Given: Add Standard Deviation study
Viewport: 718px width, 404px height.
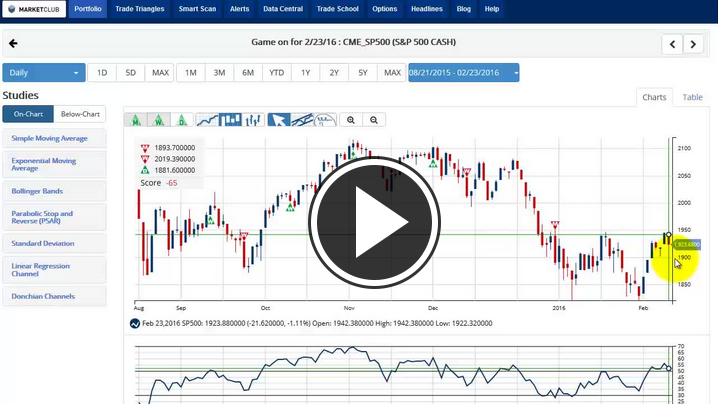Looking at the screenshot, I should pos(54,243).
